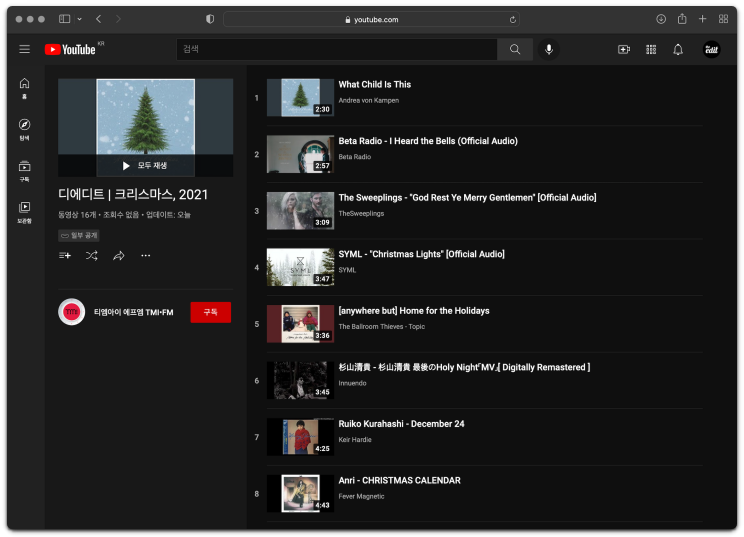Click the 3:45 Holy Night thumbnail
The height and width of the screenshot is (537, 744).
(300, 380)
